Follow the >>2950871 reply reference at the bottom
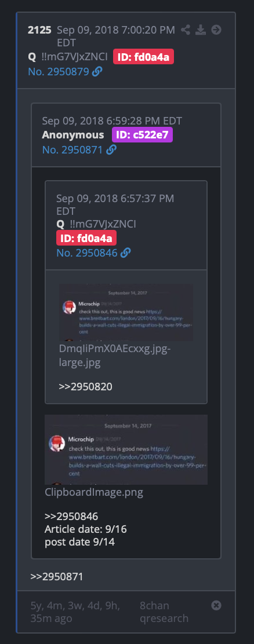This screenshot has height=644, width=254. tap(57, 577)
